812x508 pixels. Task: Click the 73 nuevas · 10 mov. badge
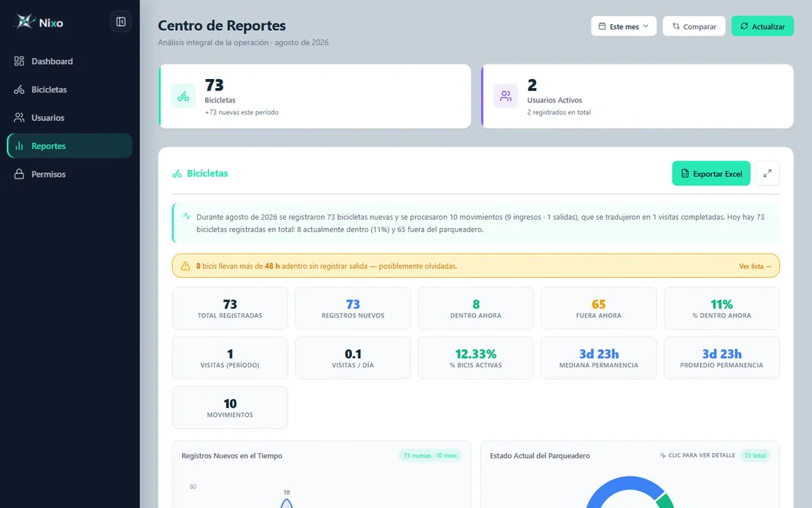430,455
